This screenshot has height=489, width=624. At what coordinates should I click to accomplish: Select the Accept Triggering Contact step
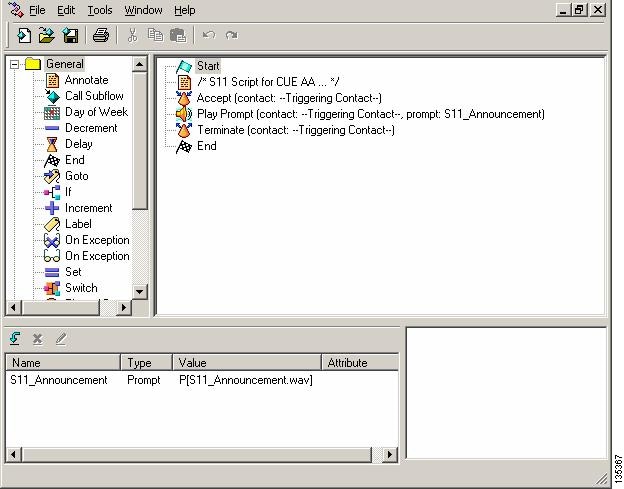coord(289,98)
